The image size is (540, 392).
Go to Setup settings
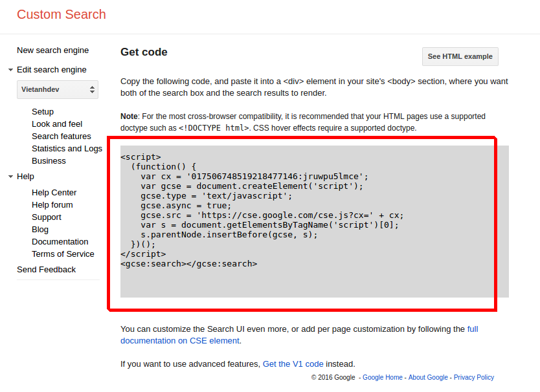pyautogui.click(x=43, y=112)
